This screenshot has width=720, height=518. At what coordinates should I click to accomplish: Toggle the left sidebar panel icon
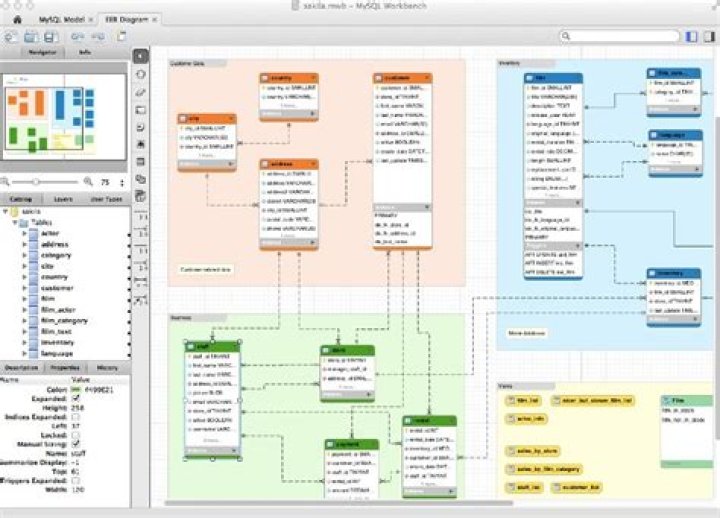[x=692, y=36]
